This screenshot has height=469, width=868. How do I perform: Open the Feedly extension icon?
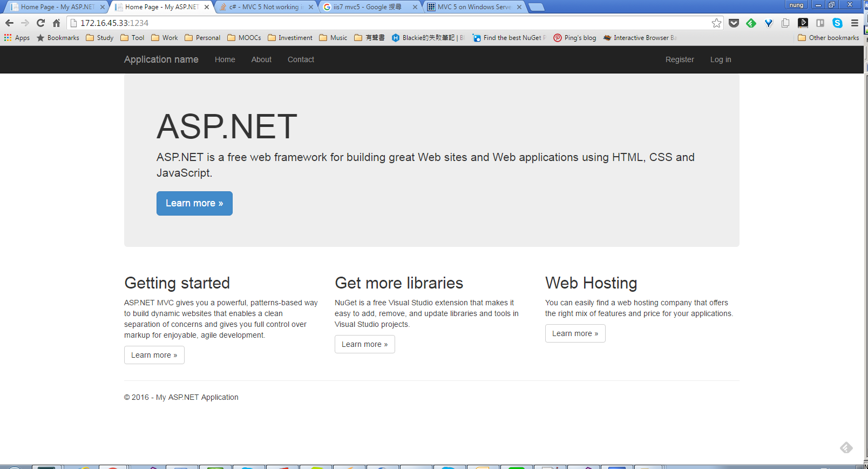(x=751, y=23)
